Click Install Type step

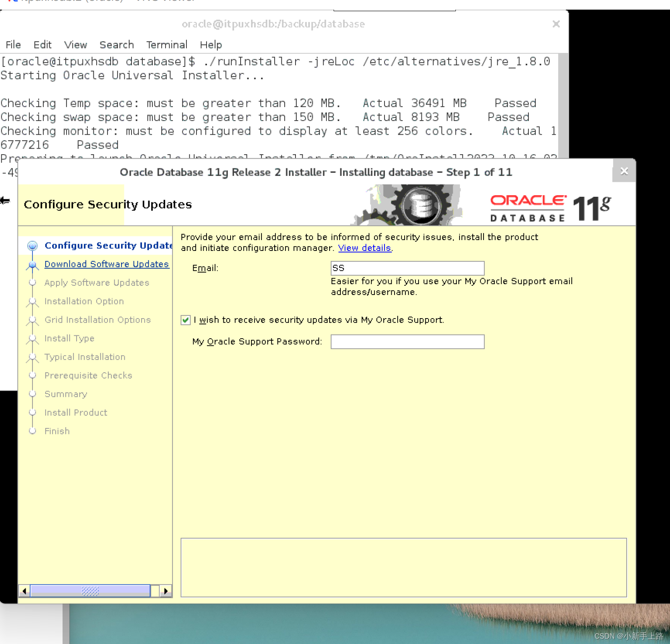point(69,338)
